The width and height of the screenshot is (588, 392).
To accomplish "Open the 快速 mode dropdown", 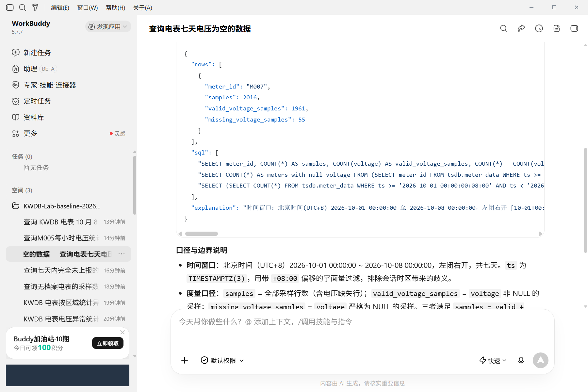I will [493, 360].
